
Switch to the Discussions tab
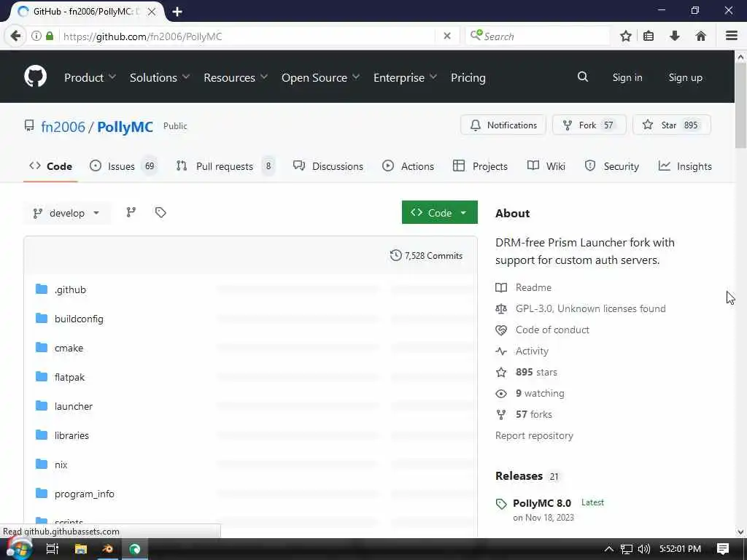[x=328, y=166]
